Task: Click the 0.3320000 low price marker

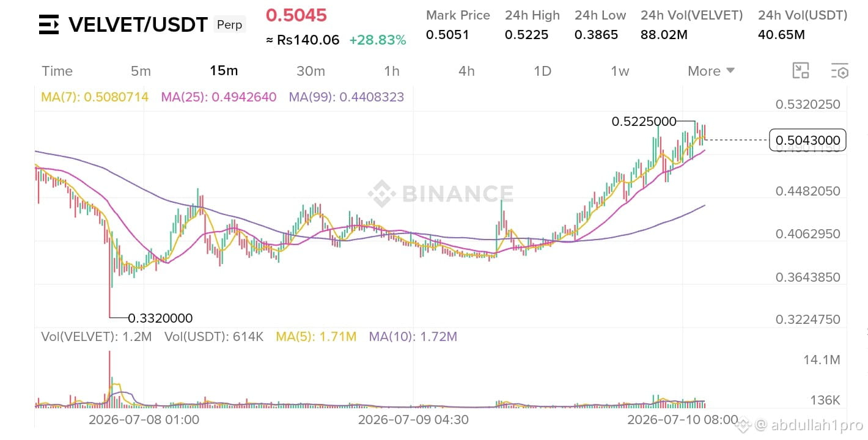Action: click(x=160, y=318)
